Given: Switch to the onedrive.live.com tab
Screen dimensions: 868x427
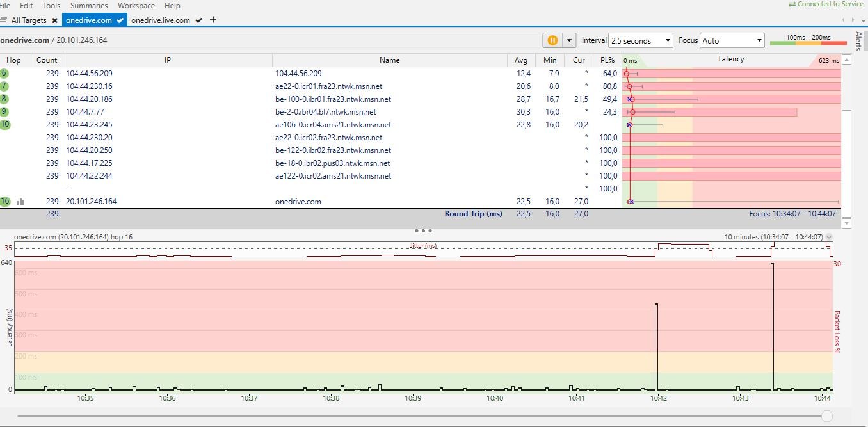Looking at the screenshot, I should (x=161, y=20).
